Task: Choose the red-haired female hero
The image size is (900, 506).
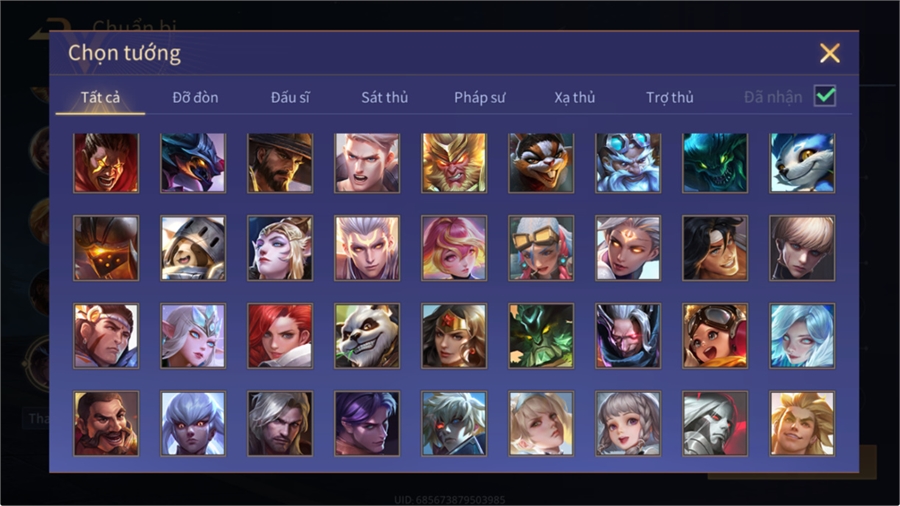Action: [x=280, y=336]
